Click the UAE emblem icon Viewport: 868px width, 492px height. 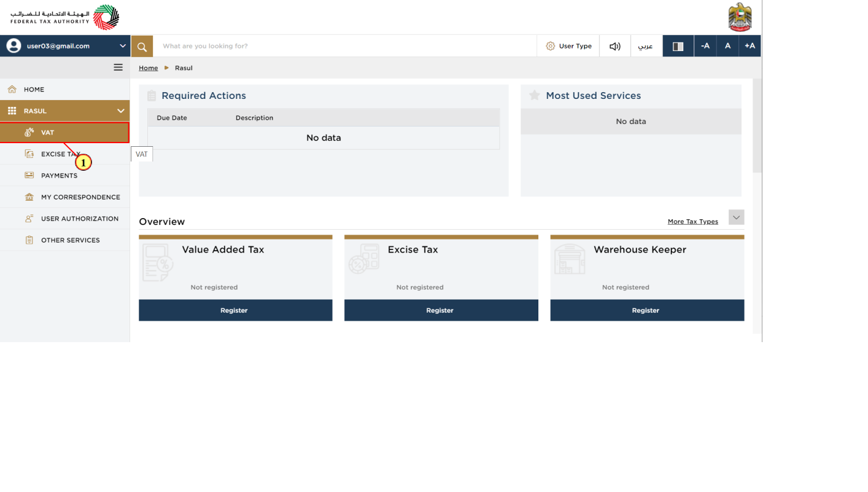740,17
